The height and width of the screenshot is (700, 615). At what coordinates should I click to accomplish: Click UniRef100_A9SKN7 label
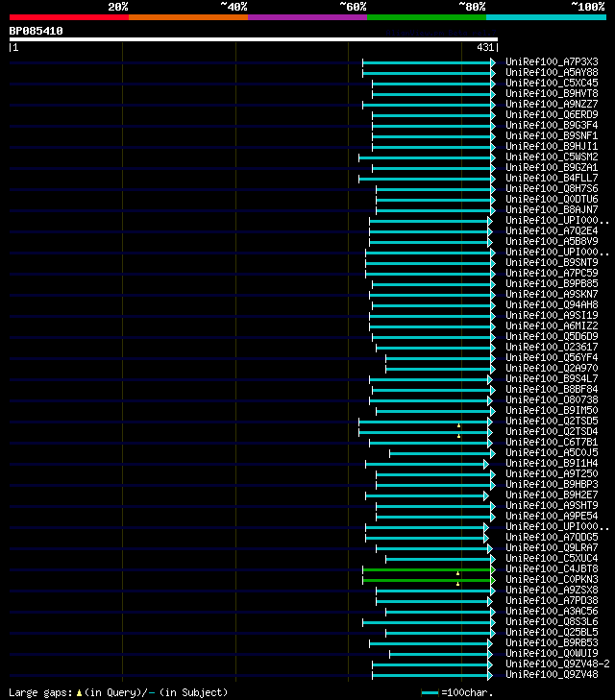tap(552, 294)
